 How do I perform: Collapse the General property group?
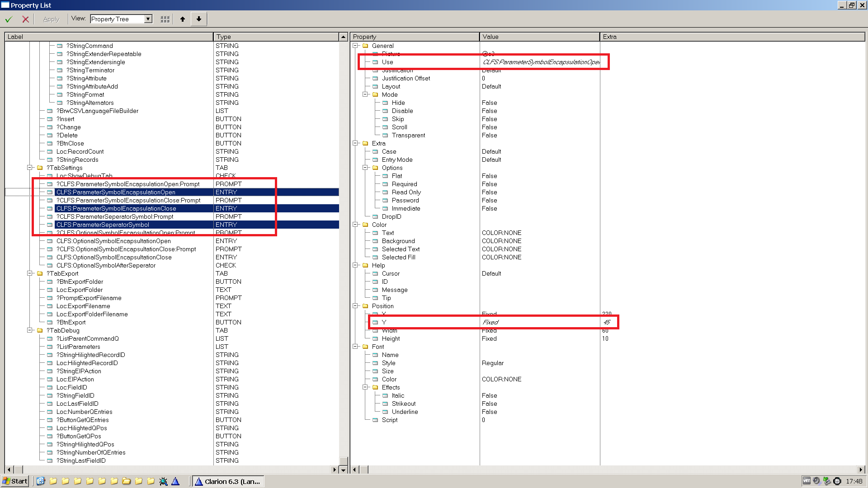(355, 46)
